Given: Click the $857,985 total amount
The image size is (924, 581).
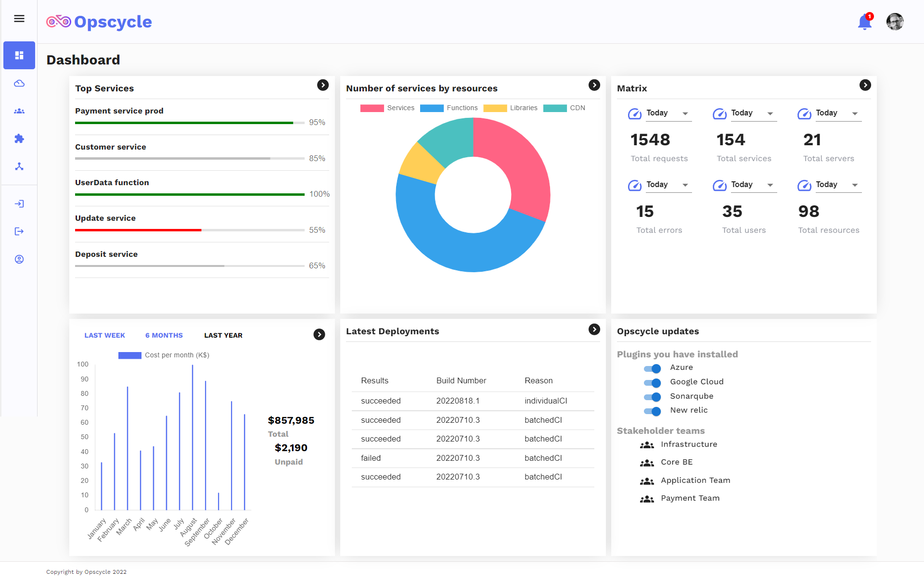Looking at the screenshot, I should click(x=291, y=420).
